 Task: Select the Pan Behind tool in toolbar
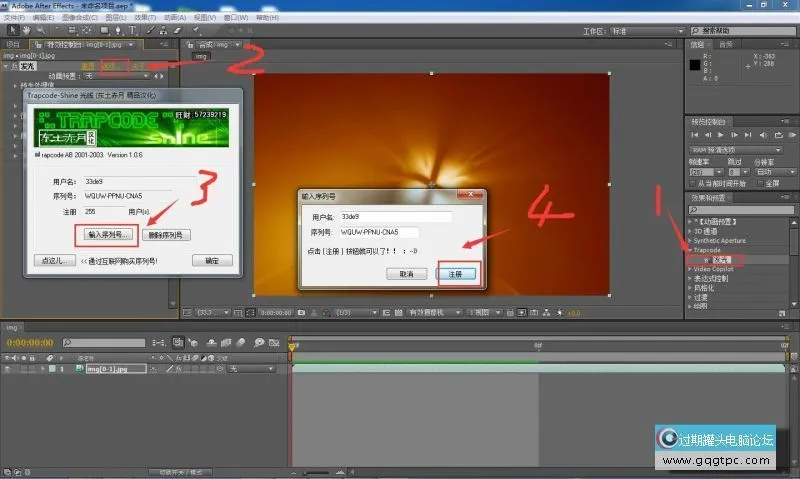[x=87, y=31]
